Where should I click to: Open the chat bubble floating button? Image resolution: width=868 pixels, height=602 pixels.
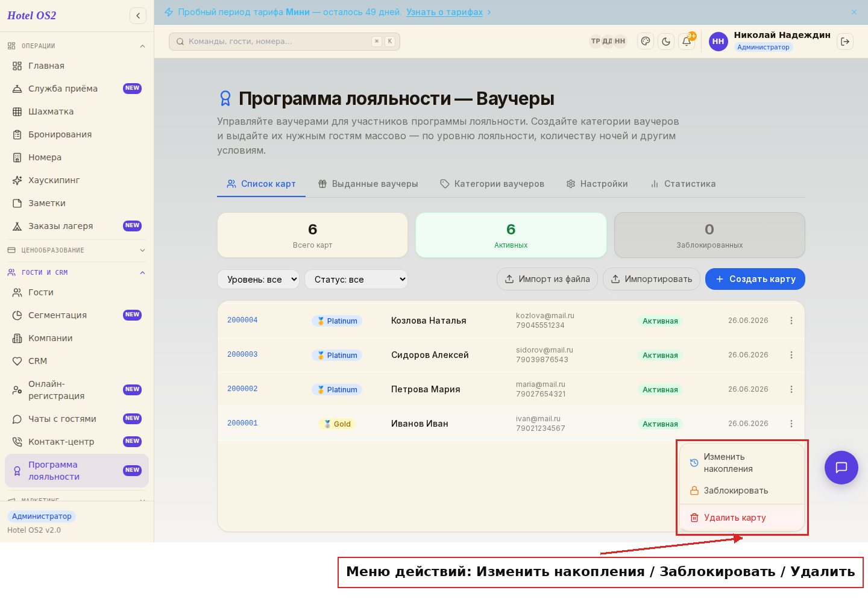[841, 468]
